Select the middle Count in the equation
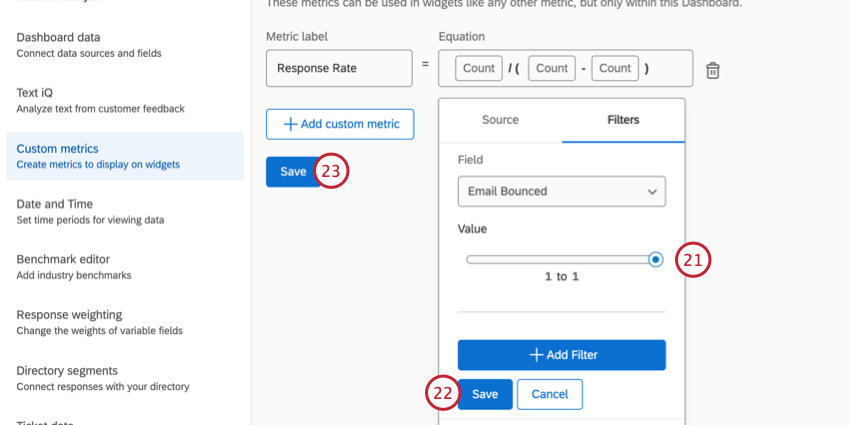850x425 pixels. coord(552,69)
